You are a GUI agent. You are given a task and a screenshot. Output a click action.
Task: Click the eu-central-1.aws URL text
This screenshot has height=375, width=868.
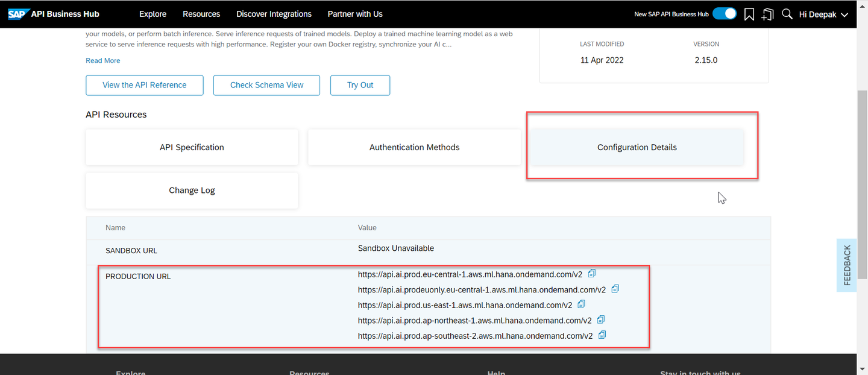click(x=470, y=274)
